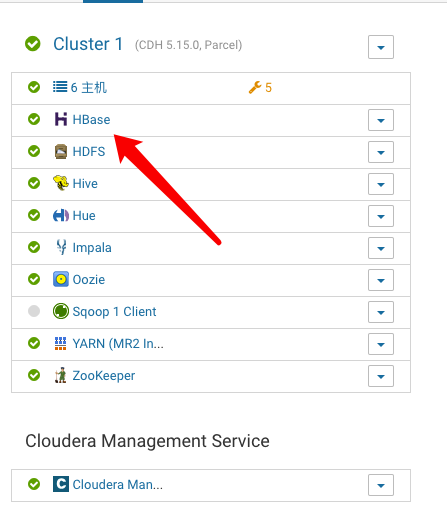
Task: Open the 6 主机 hosts link
Action: point(80,87)
